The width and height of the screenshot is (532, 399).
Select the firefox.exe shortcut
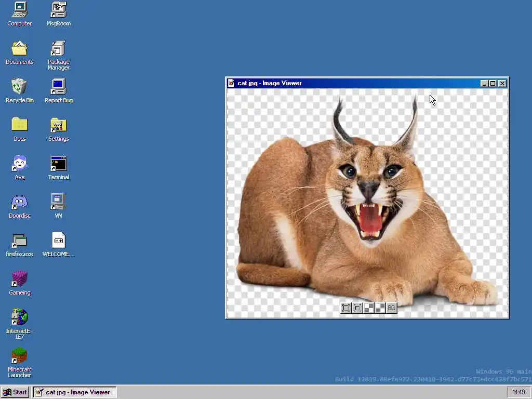point(20,245)
